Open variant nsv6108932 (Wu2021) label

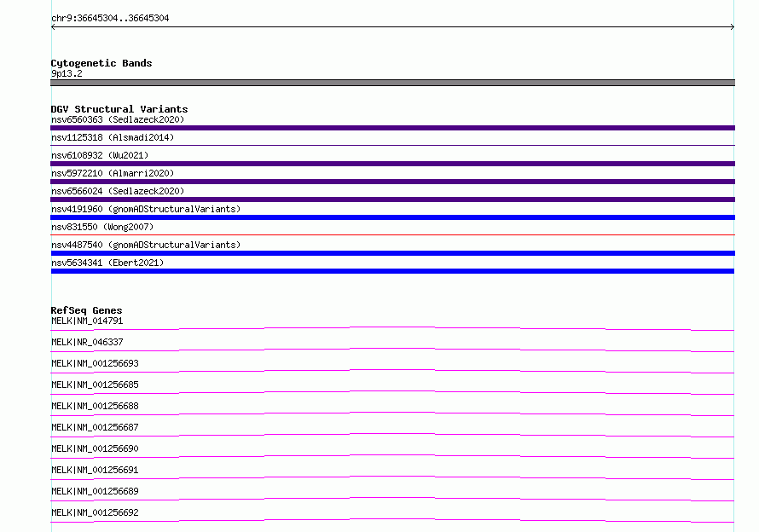coord(100,155)
